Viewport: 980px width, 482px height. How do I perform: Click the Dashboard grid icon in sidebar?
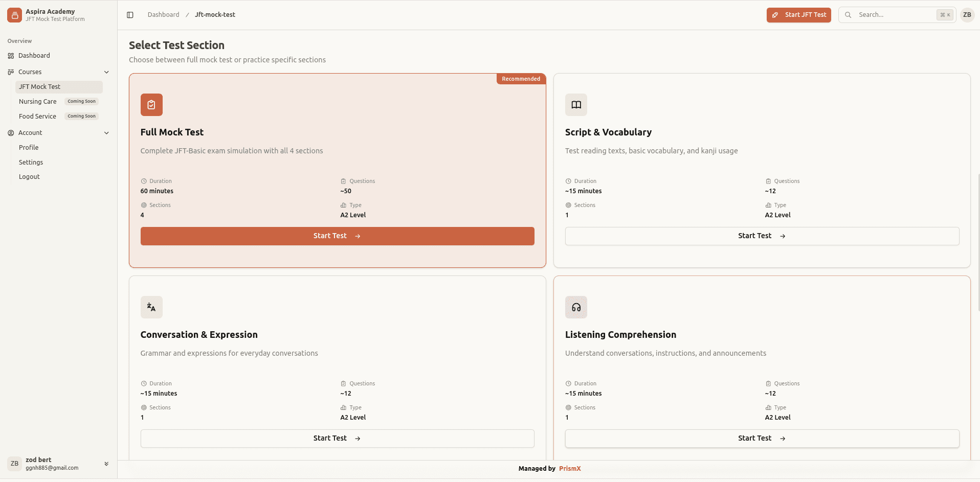pos(11,56)
